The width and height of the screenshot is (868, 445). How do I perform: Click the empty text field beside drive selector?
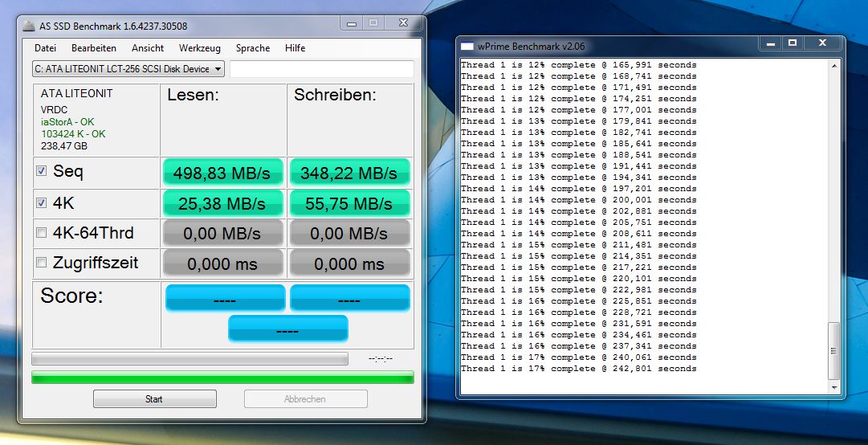322,69
